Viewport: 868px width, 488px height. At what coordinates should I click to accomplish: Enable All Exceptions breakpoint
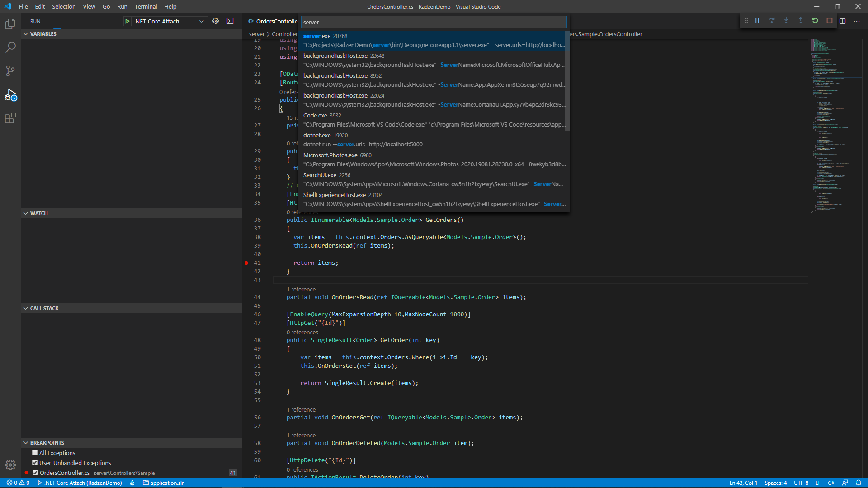(x=35, y=453)
